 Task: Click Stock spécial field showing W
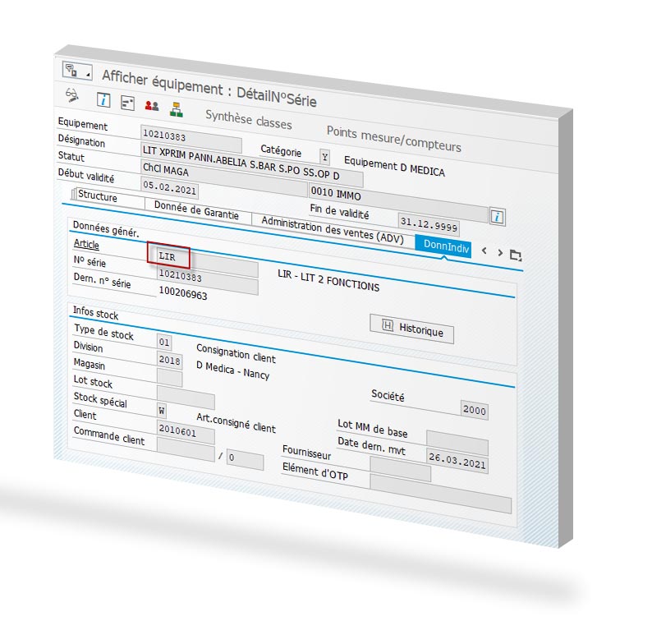(162, 412)
